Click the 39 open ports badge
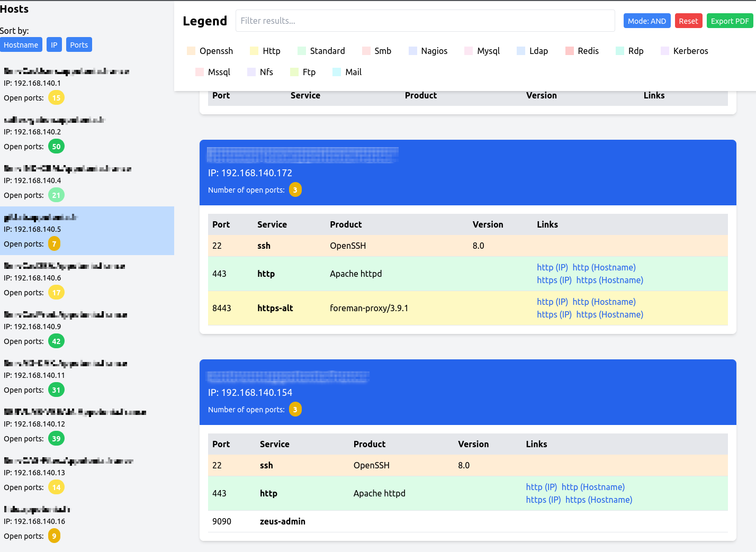Viewport: 756px width, 552px height. (56, 439)
